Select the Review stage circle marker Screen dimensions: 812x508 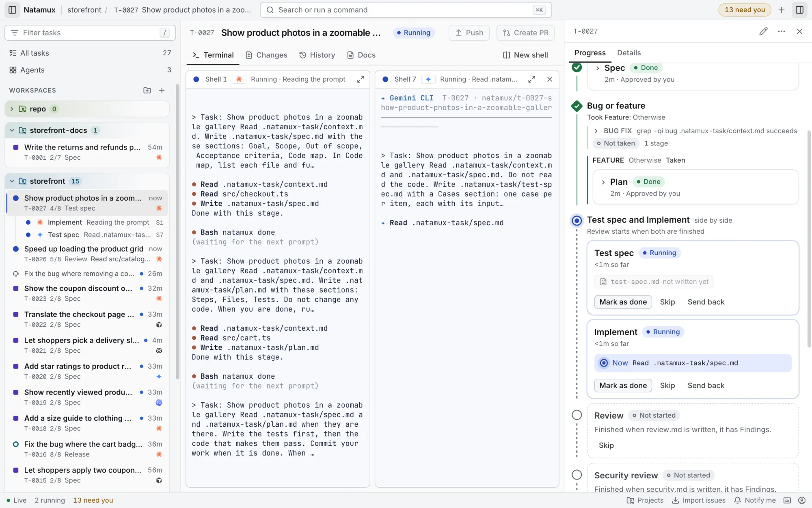[577, 415]
